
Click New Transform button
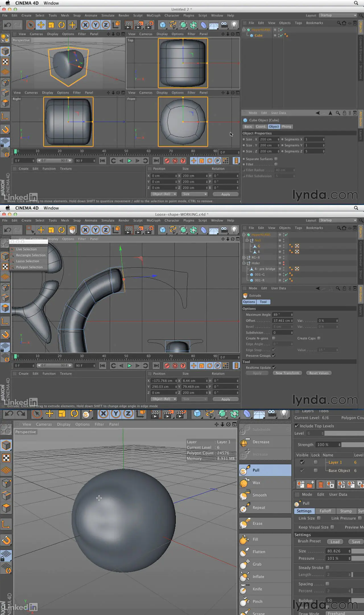click(x=287, y=373)
